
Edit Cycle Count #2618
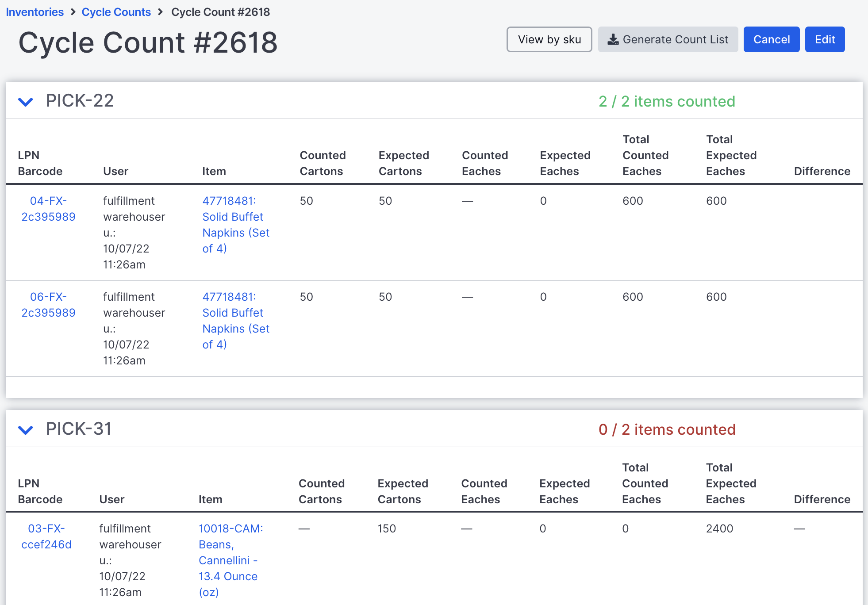825,39
